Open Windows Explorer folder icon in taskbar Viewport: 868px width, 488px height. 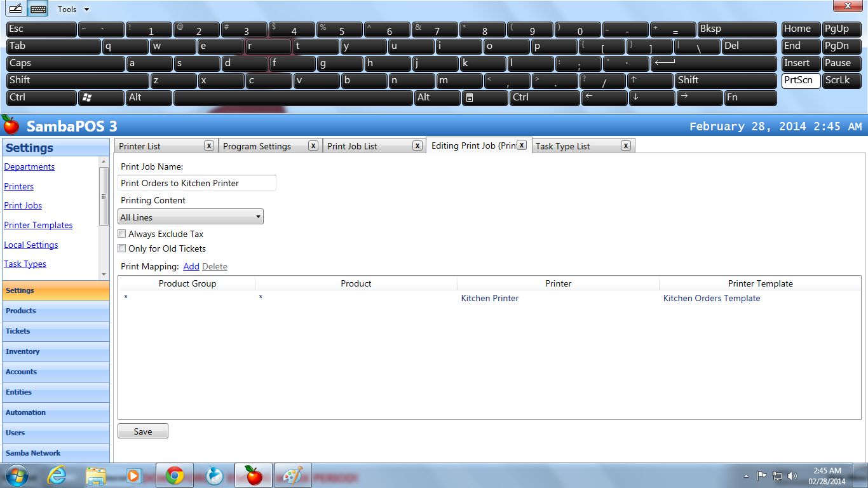click(96, 475)
